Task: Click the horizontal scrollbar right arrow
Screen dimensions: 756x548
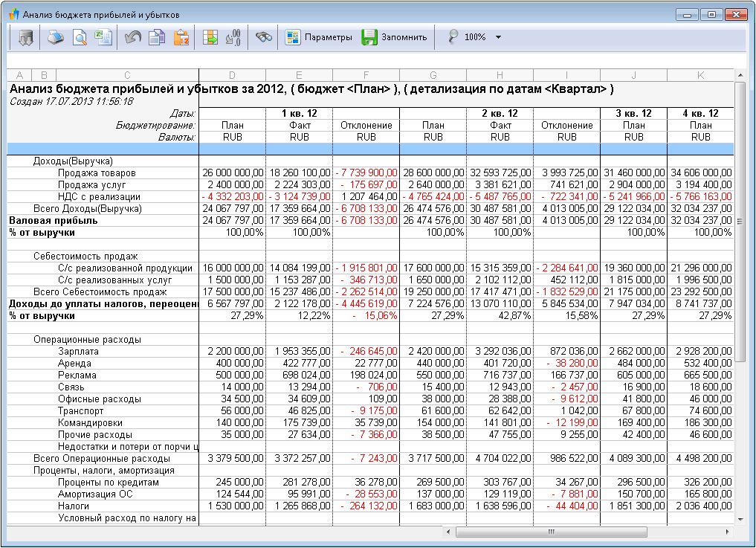Action: 727,532
